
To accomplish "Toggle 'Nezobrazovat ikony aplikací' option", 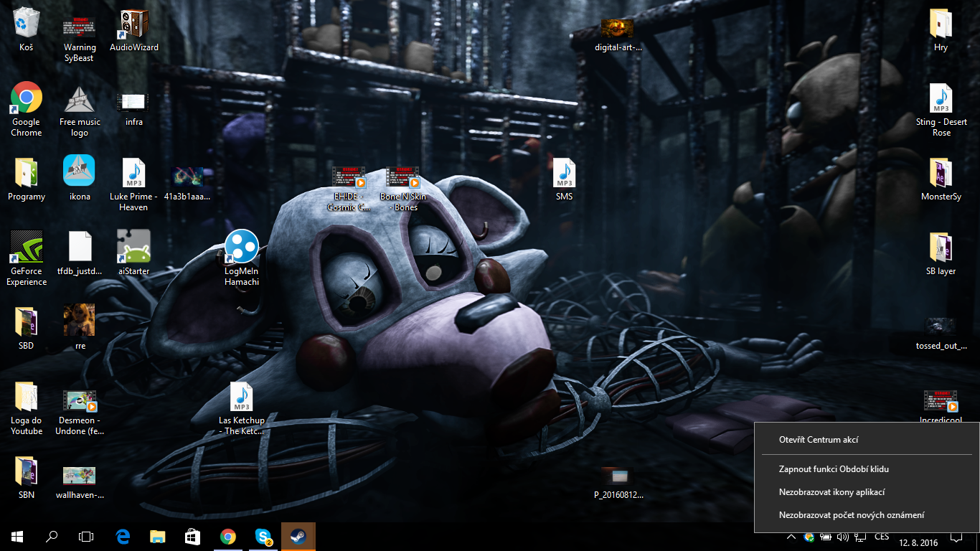I will pyautogui.click(x=831, y=492).
